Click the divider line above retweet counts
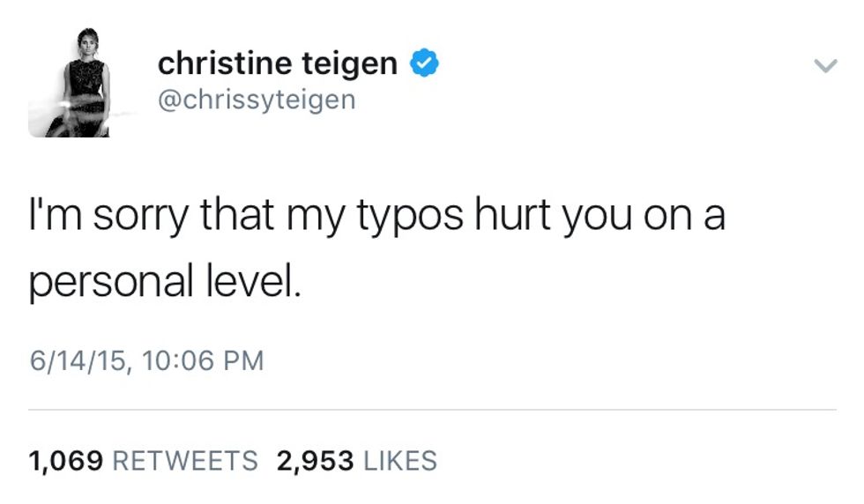864x504 pixels. 432,410
